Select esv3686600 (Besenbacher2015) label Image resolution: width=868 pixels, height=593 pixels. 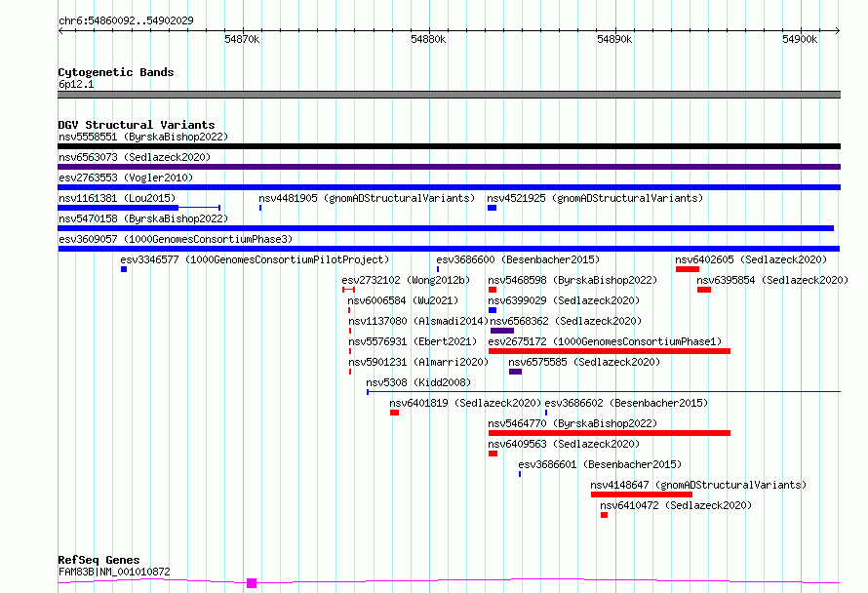[518, 259]
